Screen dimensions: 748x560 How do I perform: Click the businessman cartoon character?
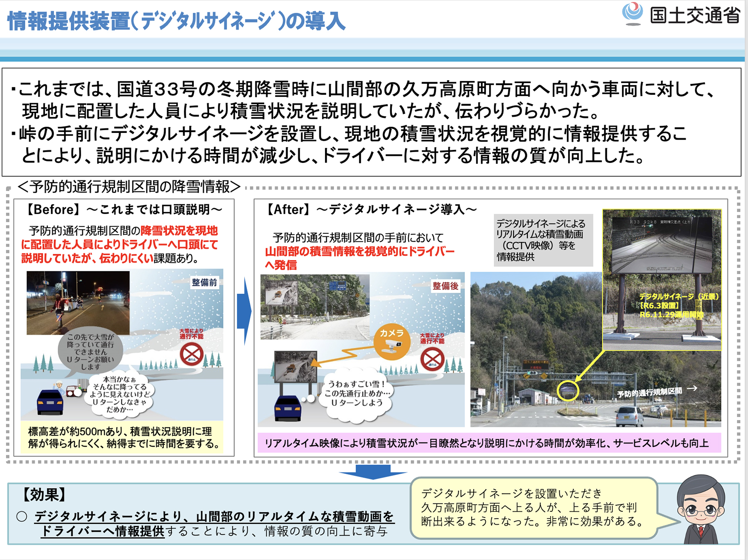click(x=701, y=510)
